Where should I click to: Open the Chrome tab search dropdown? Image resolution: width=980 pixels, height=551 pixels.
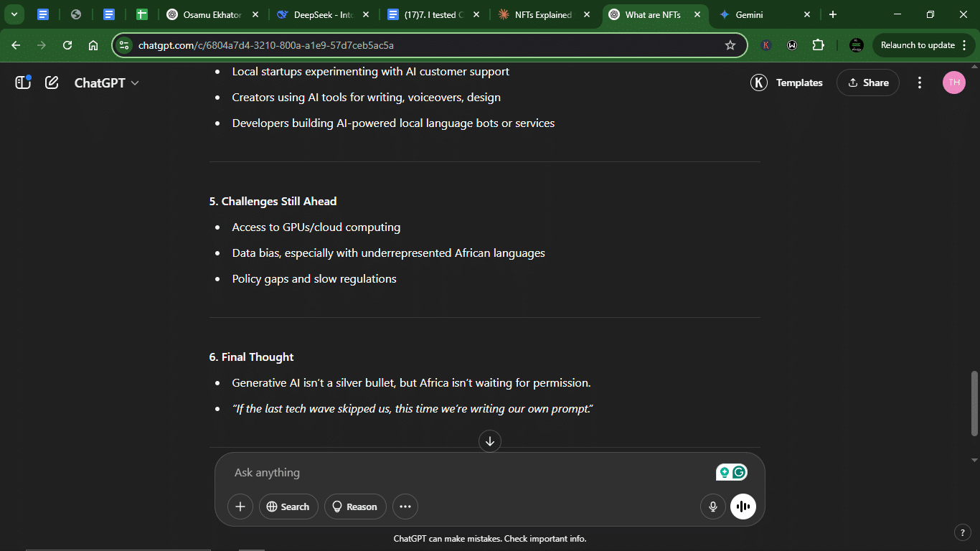tap(14, 14)
